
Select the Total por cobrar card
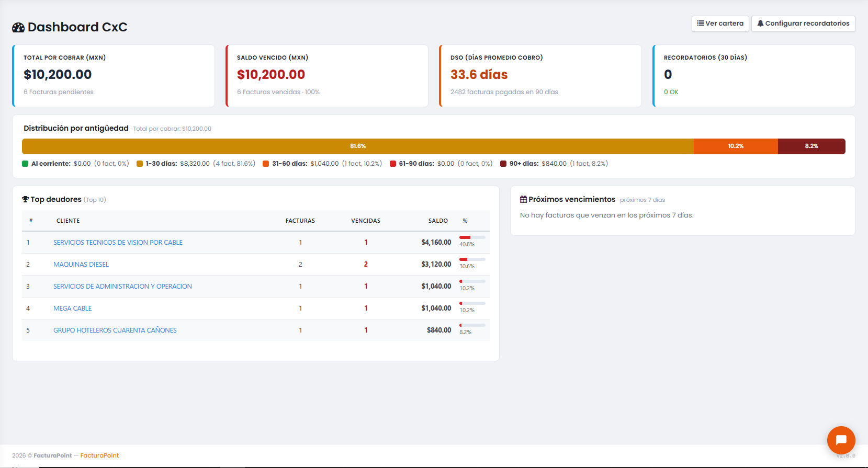point(114,76)
